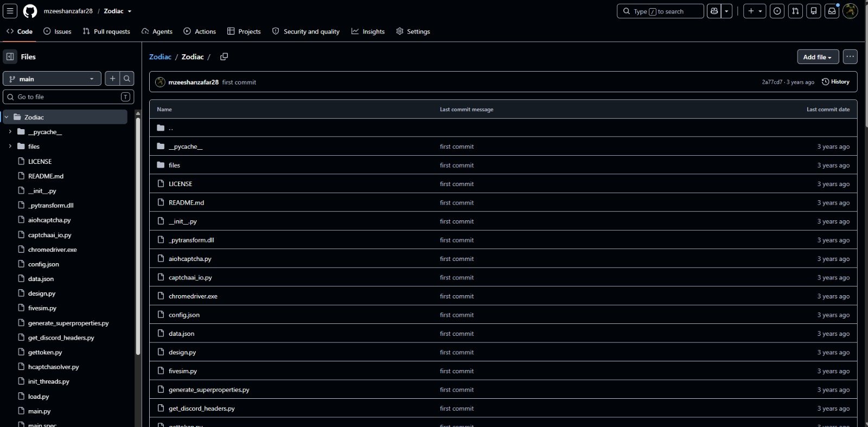Click the search magnifier icon beside the branch selector

(127, 79)
